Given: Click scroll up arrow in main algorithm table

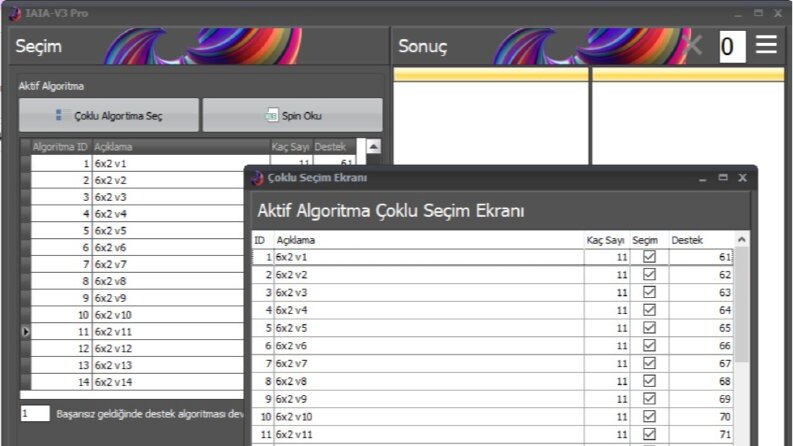Looking at the screenshot, I should (x=373, y=147).
